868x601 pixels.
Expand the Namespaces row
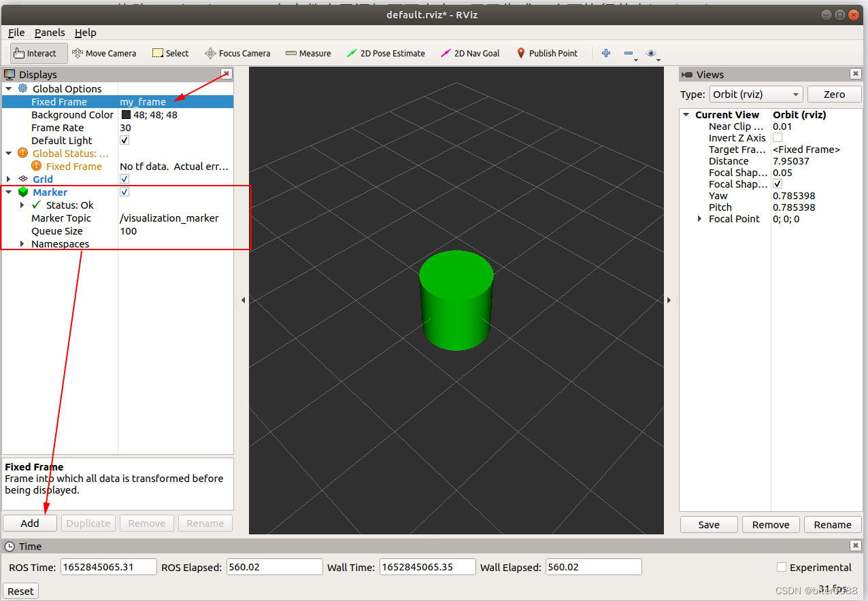[22, 243]
